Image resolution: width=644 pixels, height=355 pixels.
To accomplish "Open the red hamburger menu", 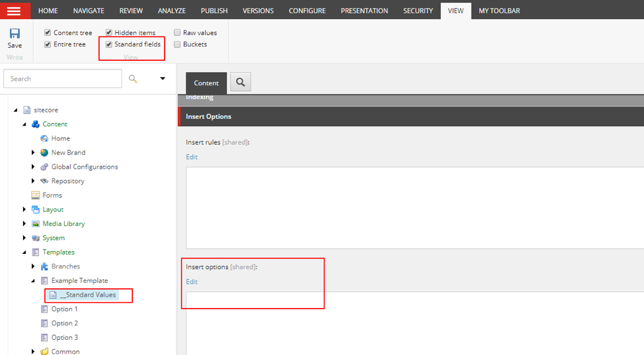I will click(x=15, y=11).
